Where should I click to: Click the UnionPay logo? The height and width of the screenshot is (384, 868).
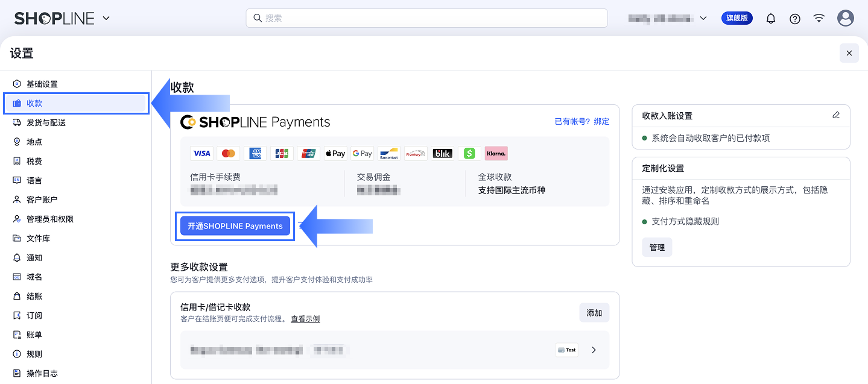309,153
